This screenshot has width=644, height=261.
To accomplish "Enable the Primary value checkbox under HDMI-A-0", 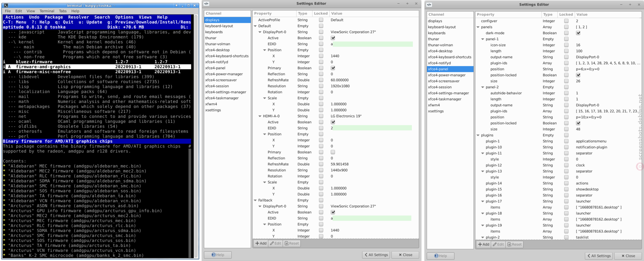I will click(x=333, y=152).
